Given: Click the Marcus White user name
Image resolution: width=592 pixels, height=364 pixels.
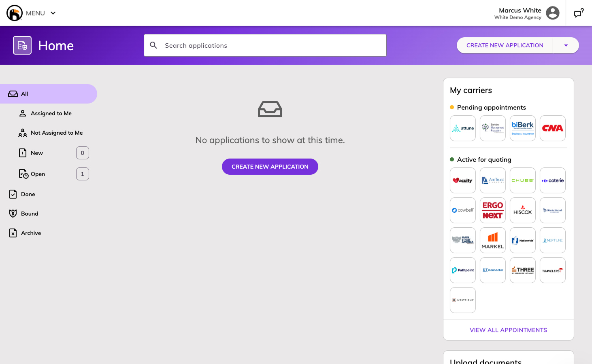Looking at the screenshot, I should point(520,11).
